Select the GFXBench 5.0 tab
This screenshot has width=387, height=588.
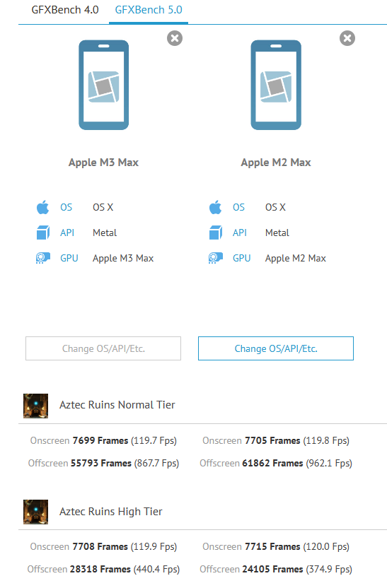point(149,10)
